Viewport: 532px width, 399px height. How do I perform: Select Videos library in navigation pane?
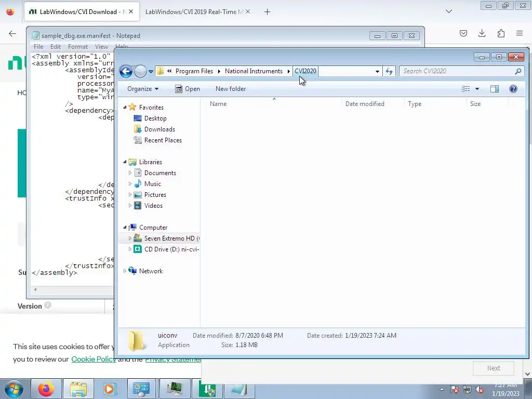[x=153, y=206]
